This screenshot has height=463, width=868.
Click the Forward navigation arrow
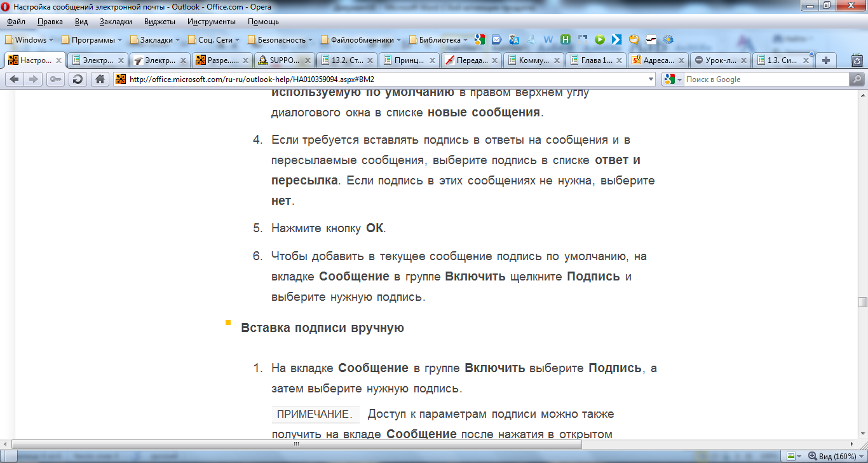click(34, 79)
